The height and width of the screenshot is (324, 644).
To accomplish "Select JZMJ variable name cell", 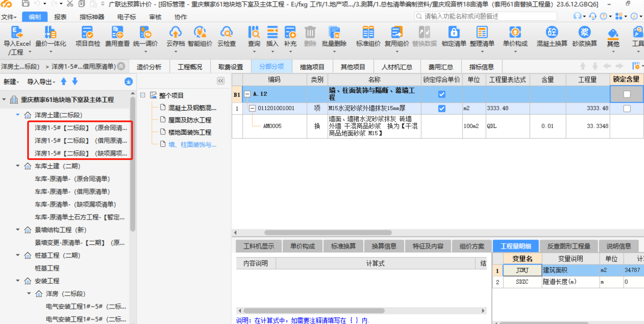I will pos(522,270).
